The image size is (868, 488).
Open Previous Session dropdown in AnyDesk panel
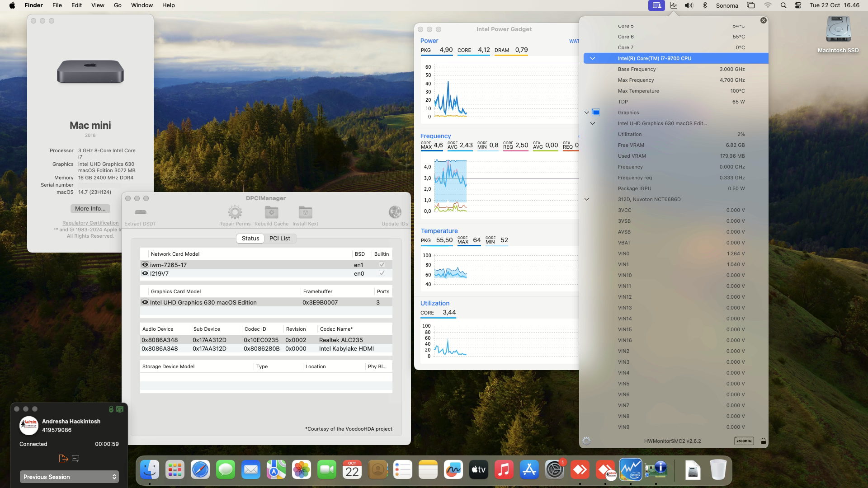pyautogui.click(x=69, y=477)
